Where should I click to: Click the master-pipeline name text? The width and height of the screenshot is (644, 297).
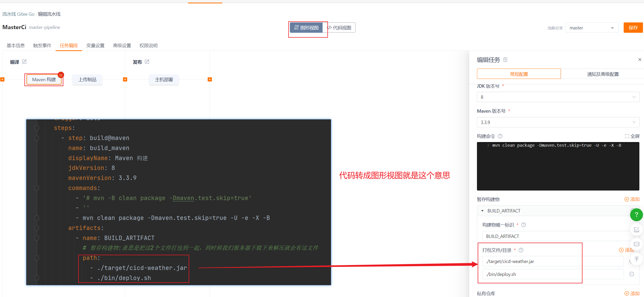[45, 27]
